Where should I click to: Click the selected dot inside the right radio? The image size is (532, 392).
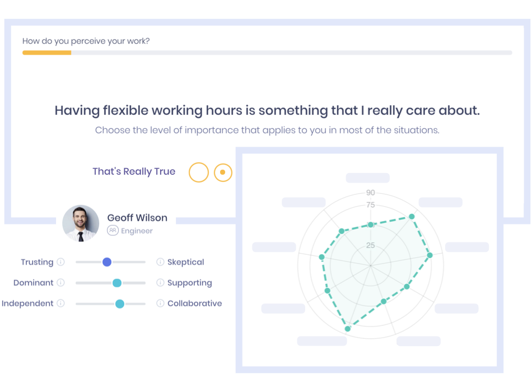tap(223, 172)
